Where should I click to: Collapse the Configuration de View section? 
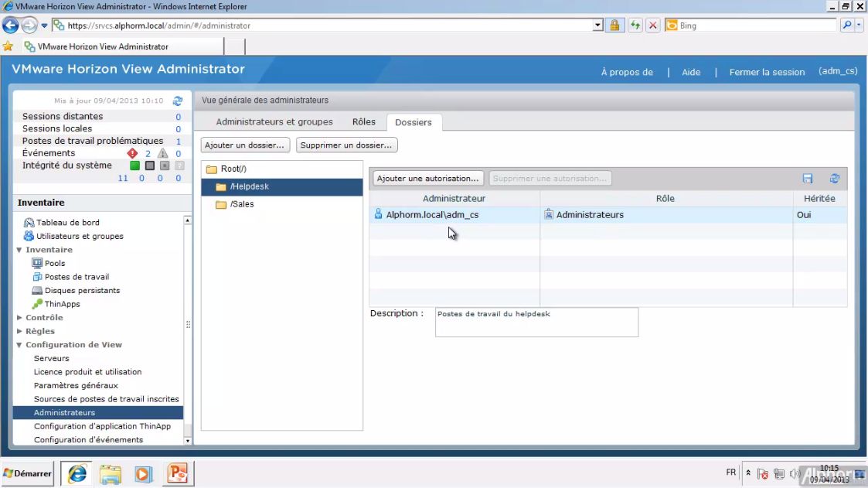tap(19, 344)
